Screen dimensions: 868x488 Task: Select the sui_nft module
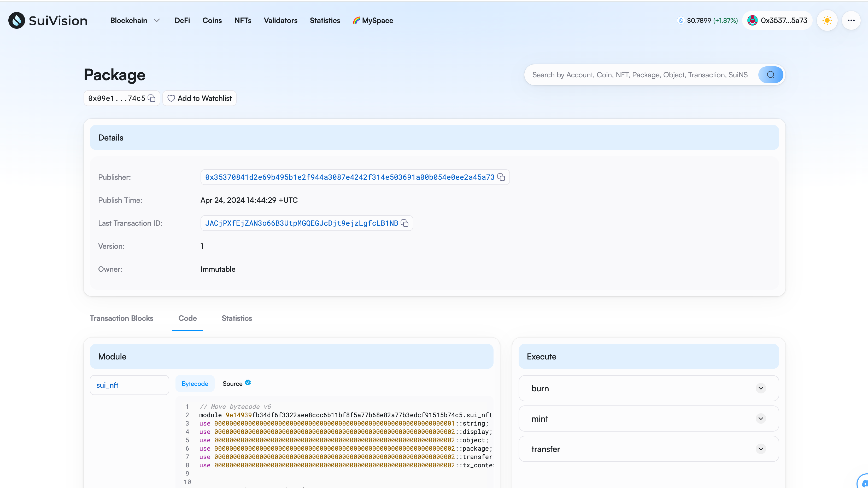(x=130, y=385)
